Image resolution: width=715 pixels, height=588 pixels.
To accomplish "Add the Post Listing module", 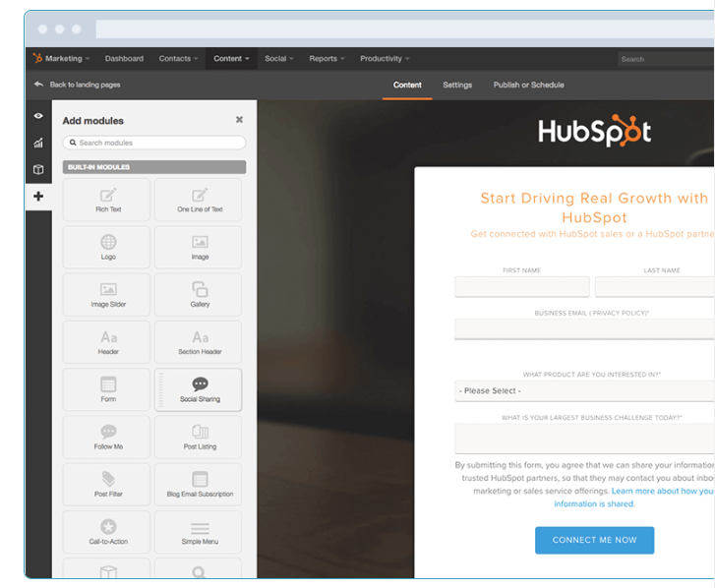I will [198, 437].
